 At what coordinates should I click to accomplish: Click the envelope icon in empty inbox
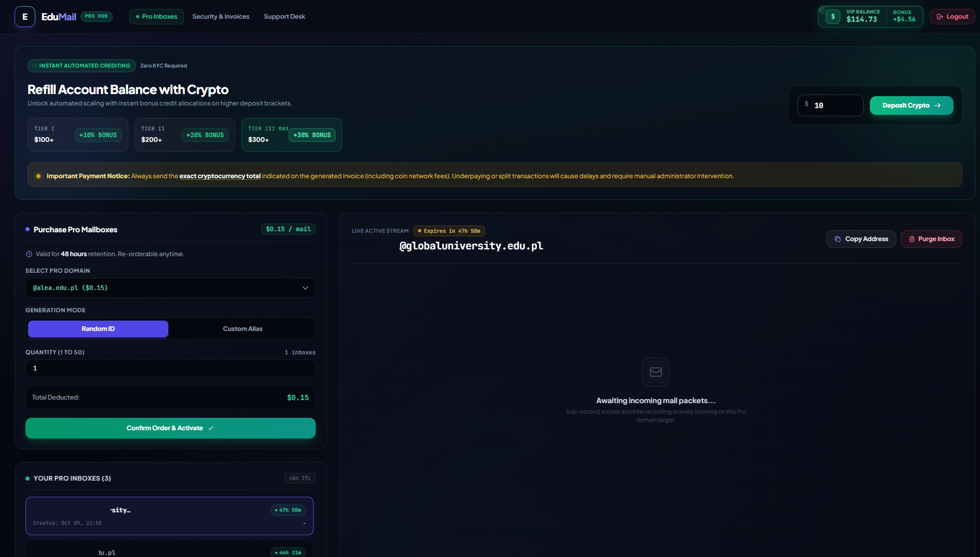point(656,372)
